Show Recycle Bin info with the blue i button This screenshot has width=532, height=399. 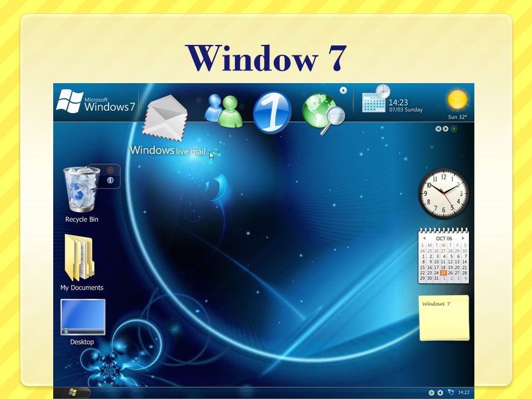(110, 180)
